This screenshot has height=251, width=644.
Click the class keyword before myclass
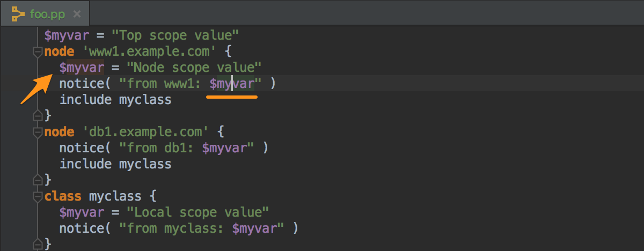63,196
